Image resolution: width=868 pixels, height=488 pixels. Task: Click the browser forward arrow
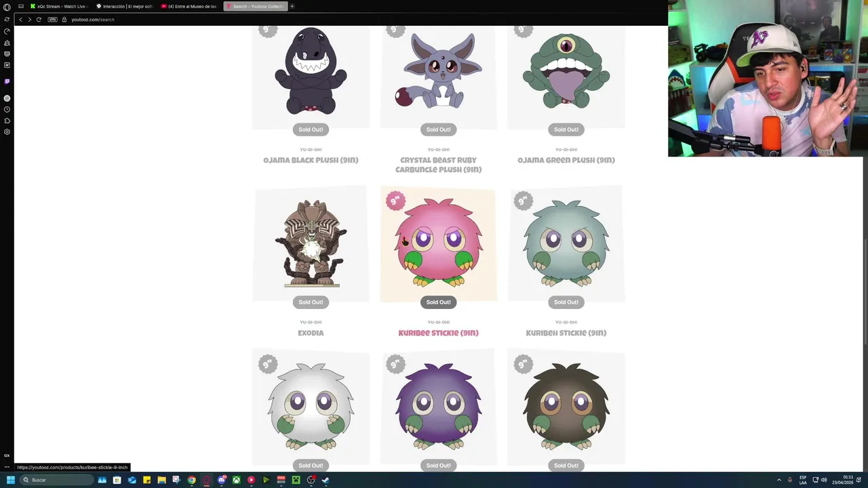(29, 20)
